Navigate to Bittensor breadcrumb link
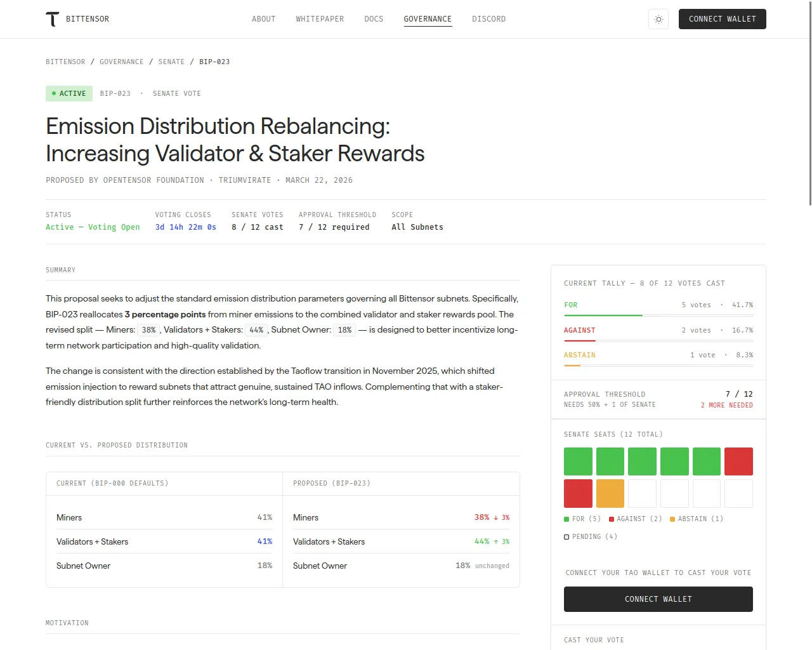This screenshot has width=812, height=650. point(65,62)
